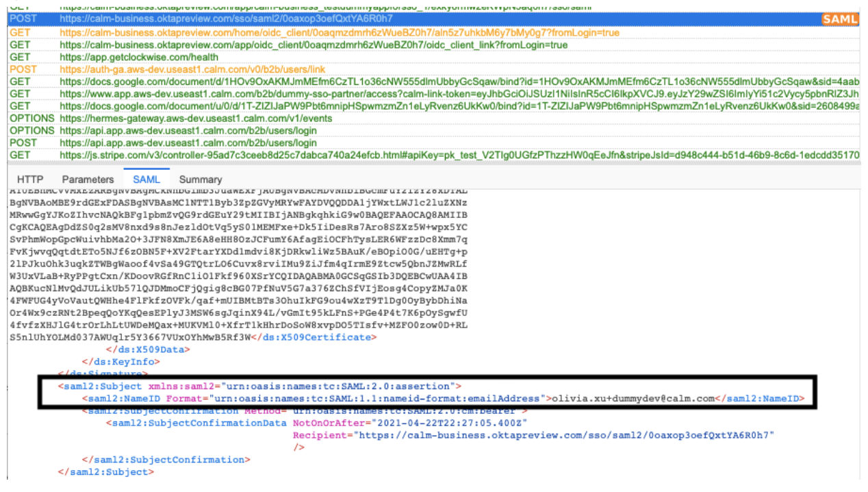
Task: Select the GET oidc_client_link request row
Action: 313,45
